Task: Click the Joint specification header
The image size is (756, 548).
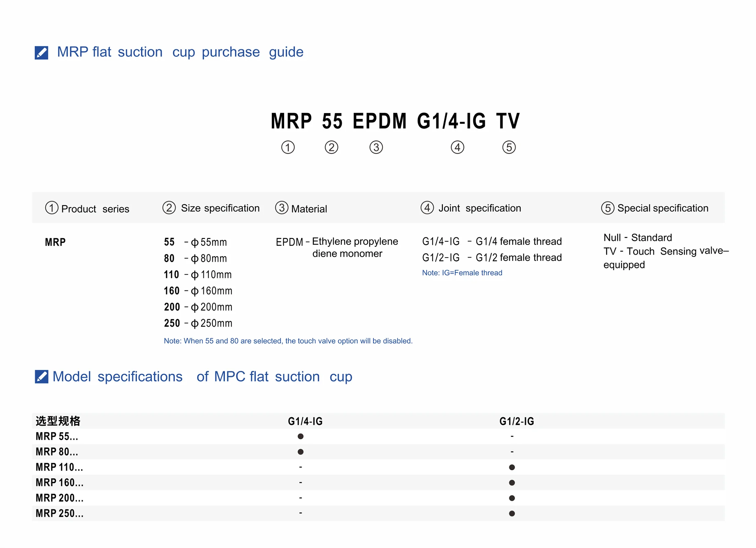Action: [x=479, y=208]
